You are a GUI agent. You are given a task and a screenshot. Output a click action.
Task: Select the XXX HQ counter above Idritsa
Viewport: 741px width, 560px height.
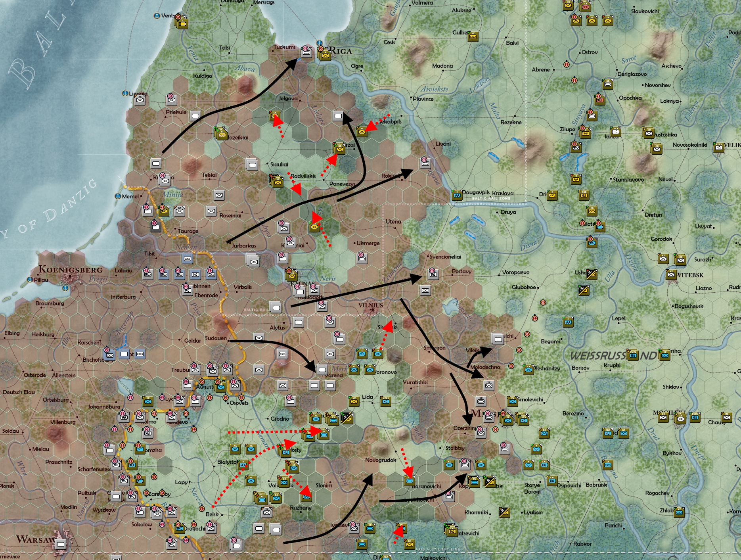click(x=615, y=131)
